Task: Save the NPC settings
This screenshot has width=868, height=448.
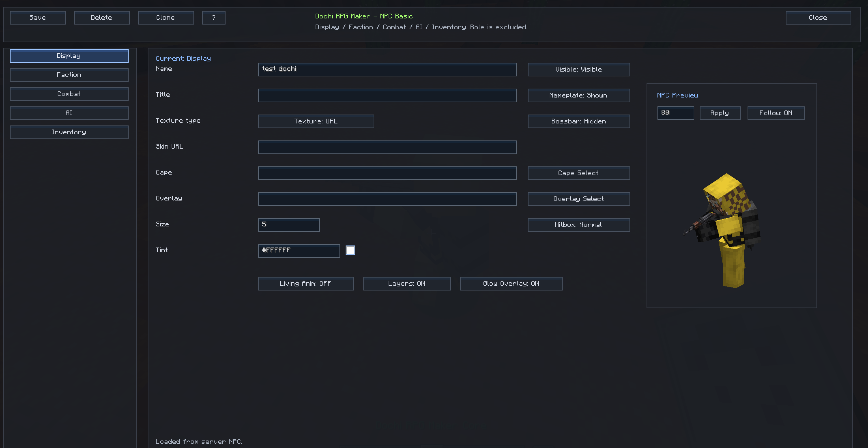Action: pyautogui.click(x=38, y=18)
